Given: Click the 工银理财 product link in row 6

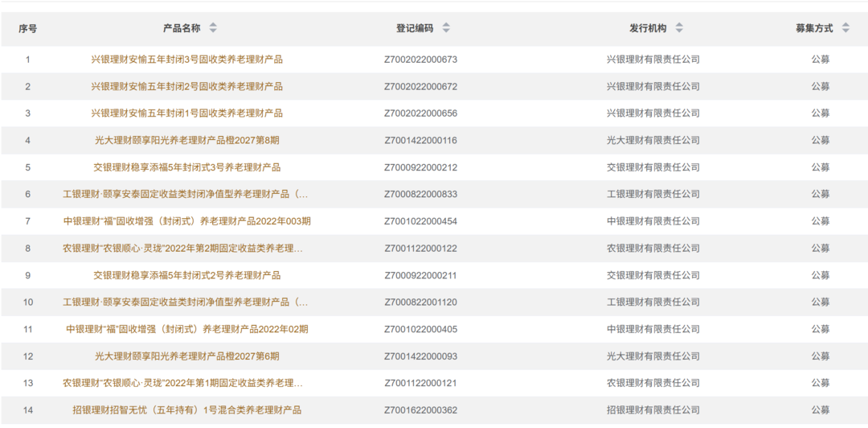Looking at the screenshot, I should coord(185,194).
